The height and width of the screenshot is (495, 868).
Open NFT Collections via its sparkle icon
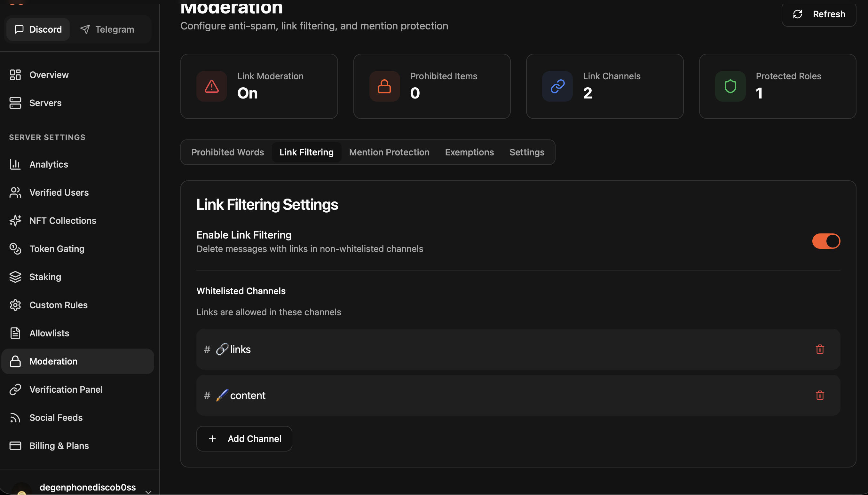click(15, 220)
